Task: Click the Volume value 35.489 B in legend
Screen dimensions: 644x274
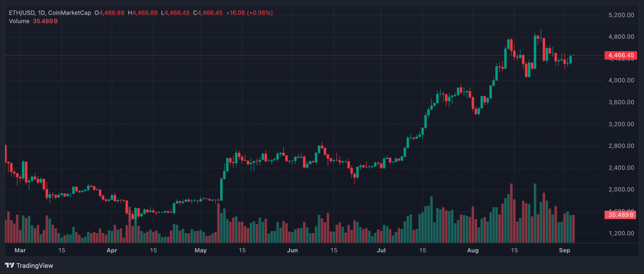Action: tap(45, 21)
